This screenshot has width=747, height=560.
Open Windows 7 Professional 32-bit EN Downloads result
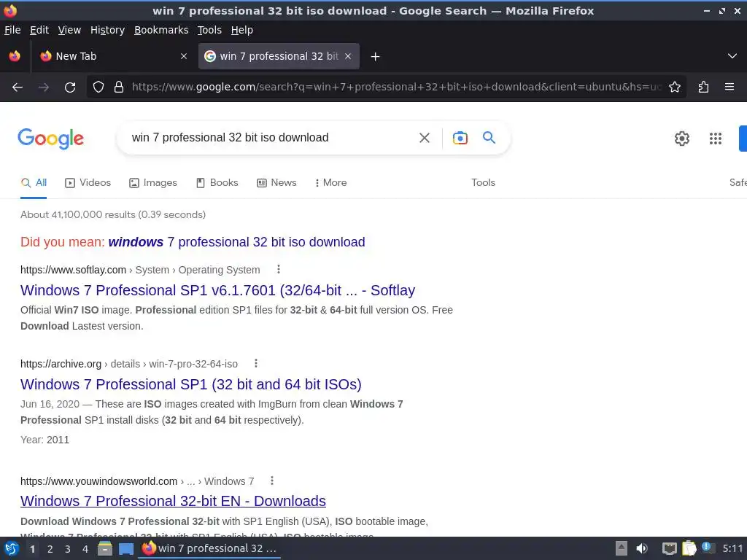pyautogui.click(x=173, y=501)
